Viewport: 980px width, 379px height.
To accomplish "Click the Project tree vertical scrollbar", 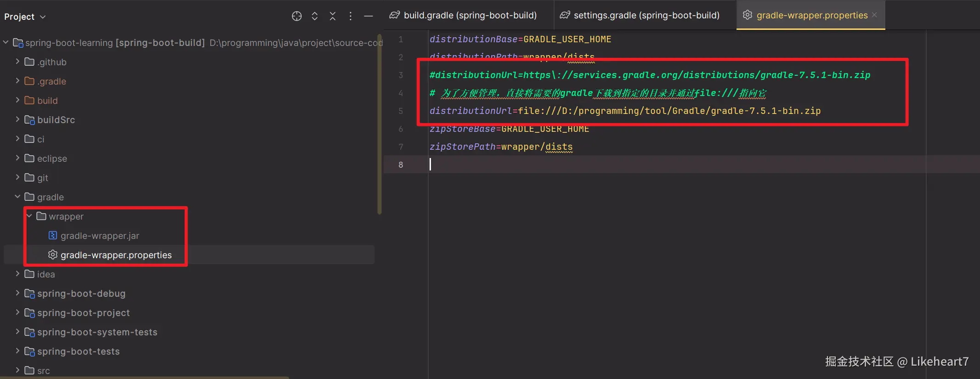I will (x=380, y=124).
